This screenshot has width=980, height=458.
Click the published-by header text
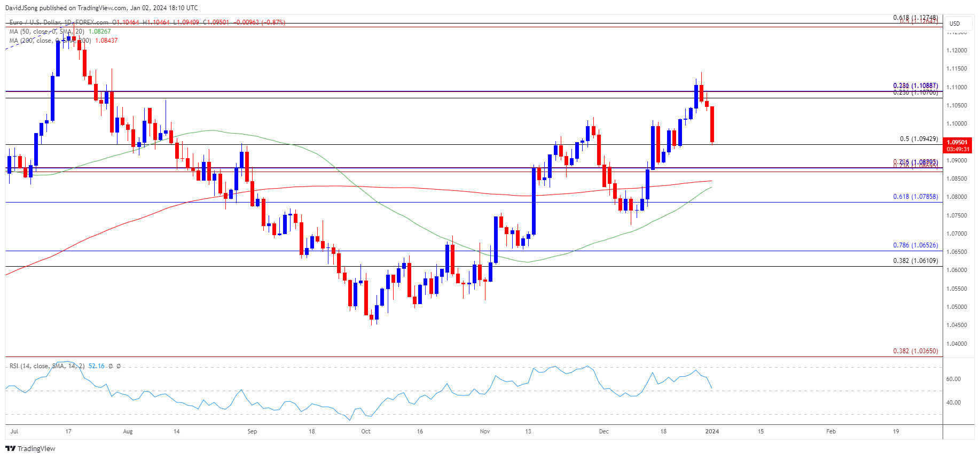(101, 8)
